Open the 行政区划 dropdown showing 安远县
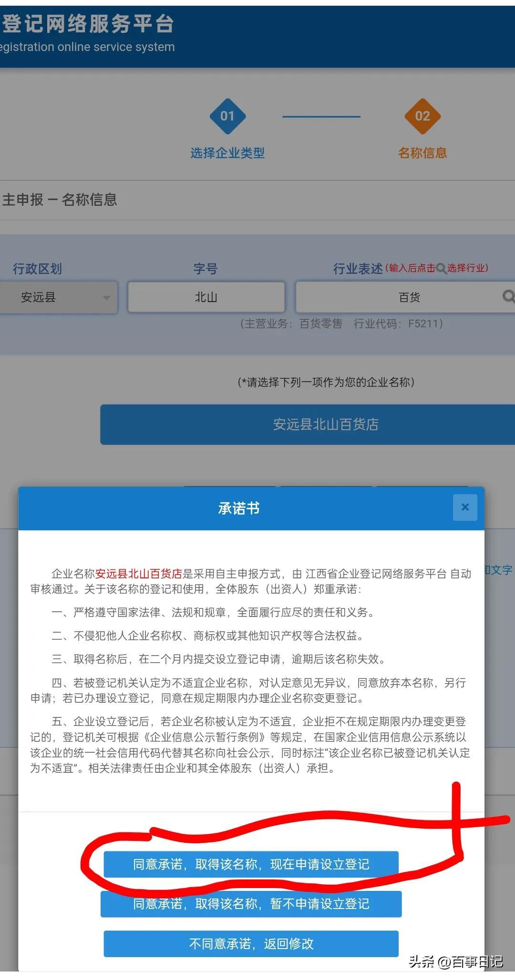The image size is (515, 980). tap(58, 297)
